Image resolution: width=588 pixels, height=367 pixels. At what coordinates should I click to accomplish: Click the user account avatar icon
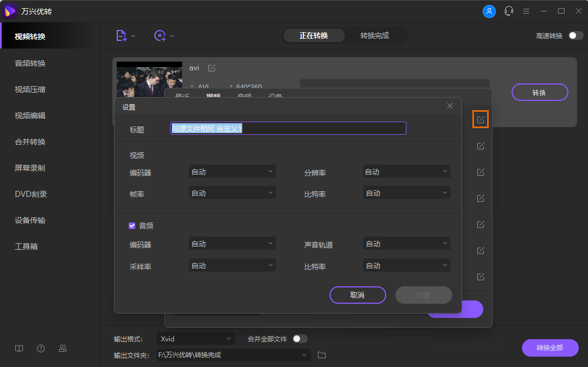pos(489,11)
